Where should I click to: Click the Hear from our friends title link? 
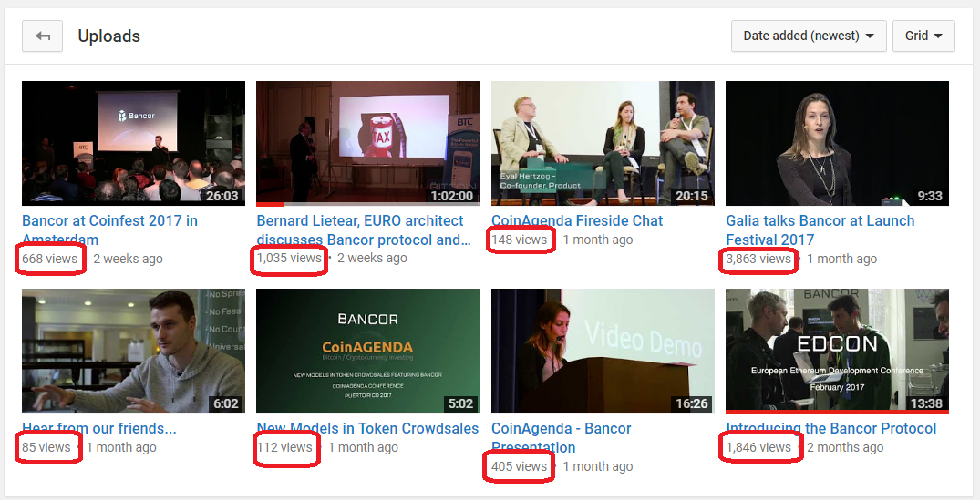[x=99, y=428]
